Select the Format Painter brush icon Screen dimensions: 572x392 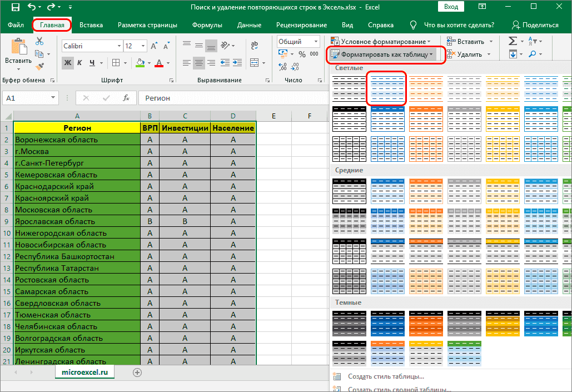pyautogui.click(x=39, y=66)
